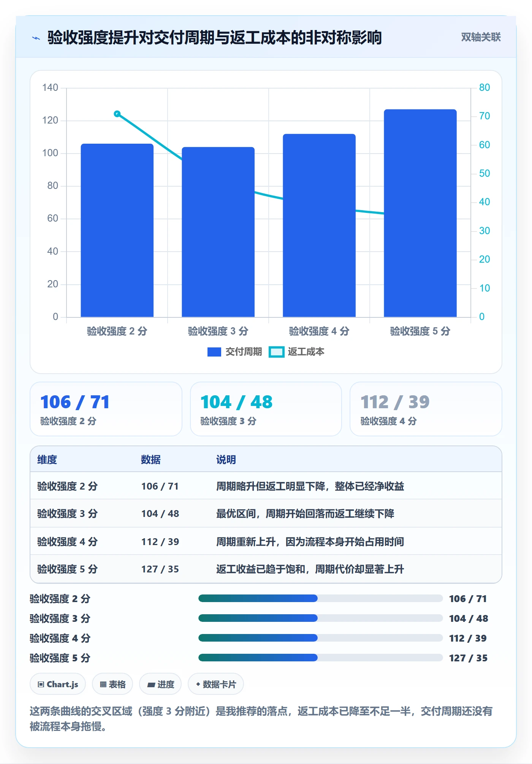This screenshot has width=532, height=764.
Task: Click the progress bar for 验收强度 3 分
Action: (x=320, y=618)
